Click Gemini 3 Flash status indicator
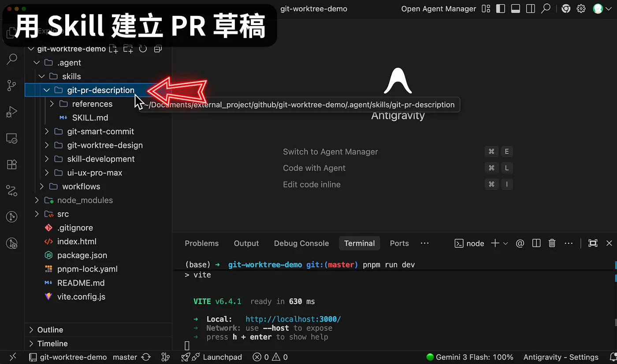This screenshot has width=617, height=364. point(470,357)
